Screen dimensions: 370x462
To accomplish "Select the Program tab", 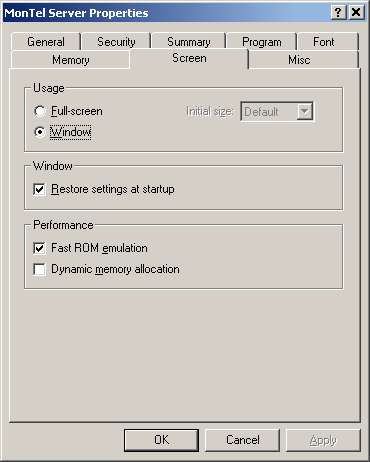I will (x=262, y=42).
